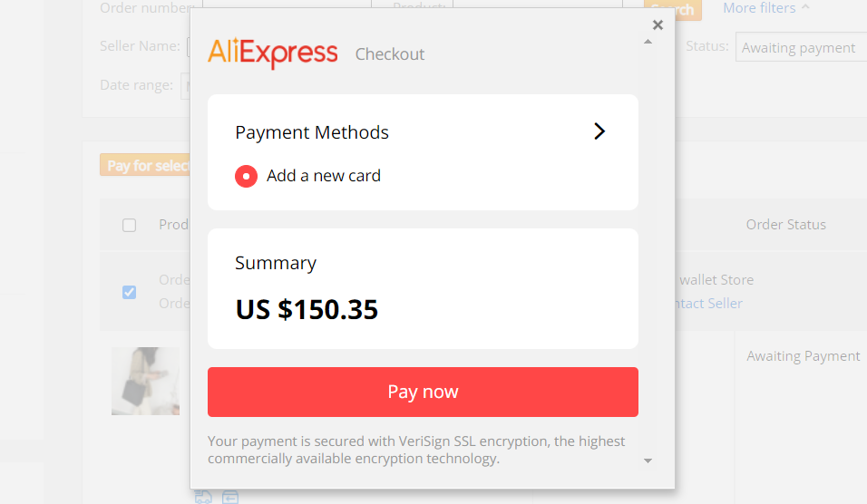This screenshot has height=504, width=867.
Task: Open the wallet Store link
Action: [716, 279]
